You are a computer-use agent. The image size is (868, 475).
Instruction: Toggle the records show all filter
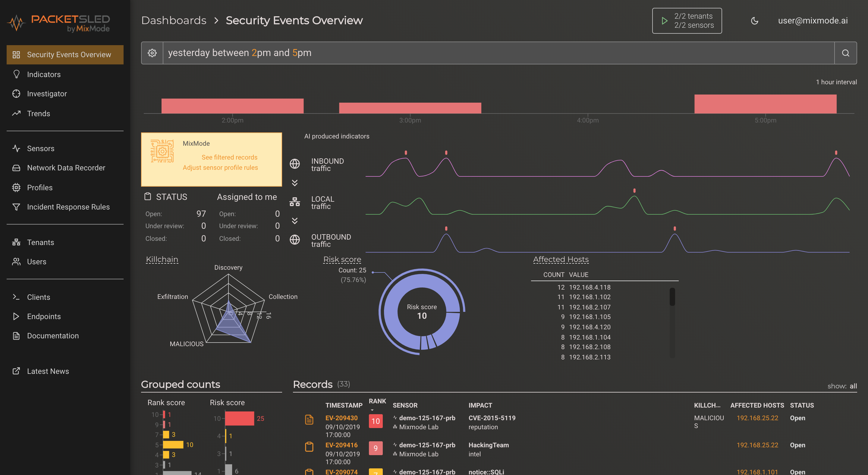click(853, 386)
